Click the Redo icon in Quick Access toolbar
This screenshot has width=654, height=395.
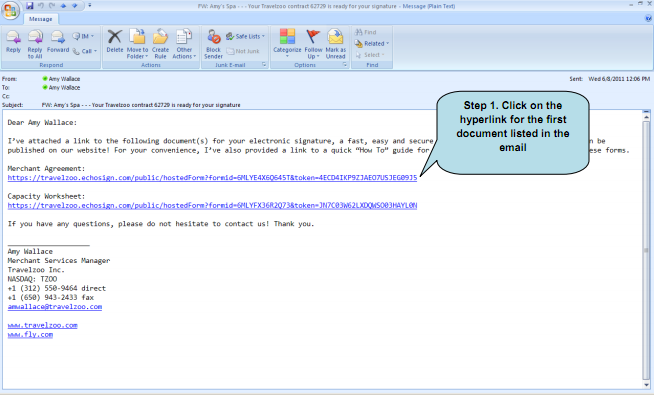click(52, 5)
